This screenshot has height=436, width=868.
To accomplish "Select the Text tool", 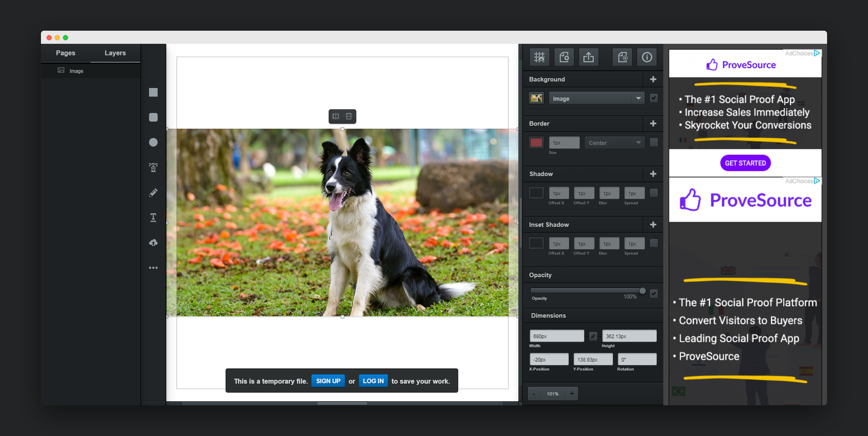I will click(x=154, y=218).
